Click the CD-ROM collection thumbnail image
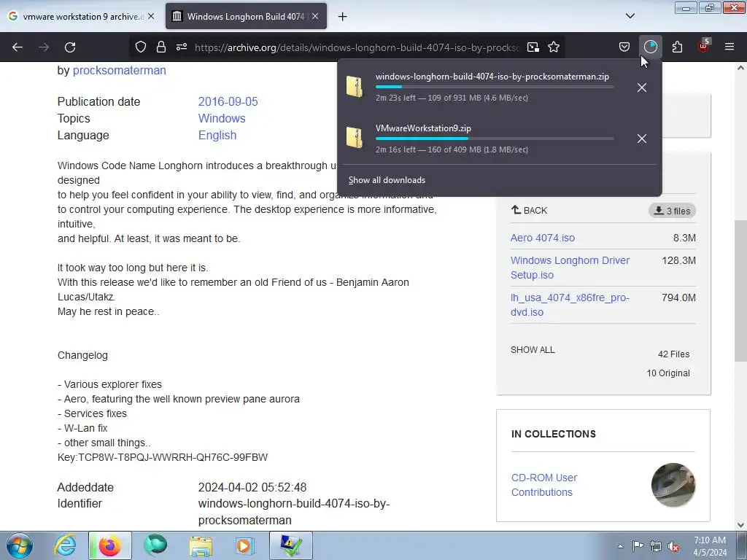Screen dimensions: 747x560 point(673,485)
